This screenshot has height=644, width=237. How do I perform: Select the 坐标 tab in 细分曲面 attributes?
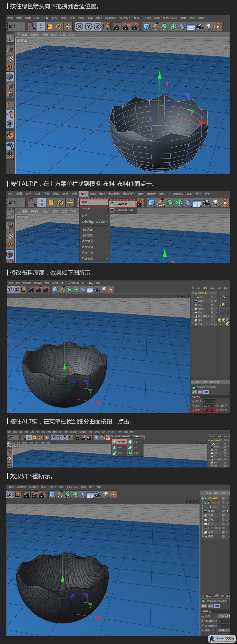pos(211,606)
